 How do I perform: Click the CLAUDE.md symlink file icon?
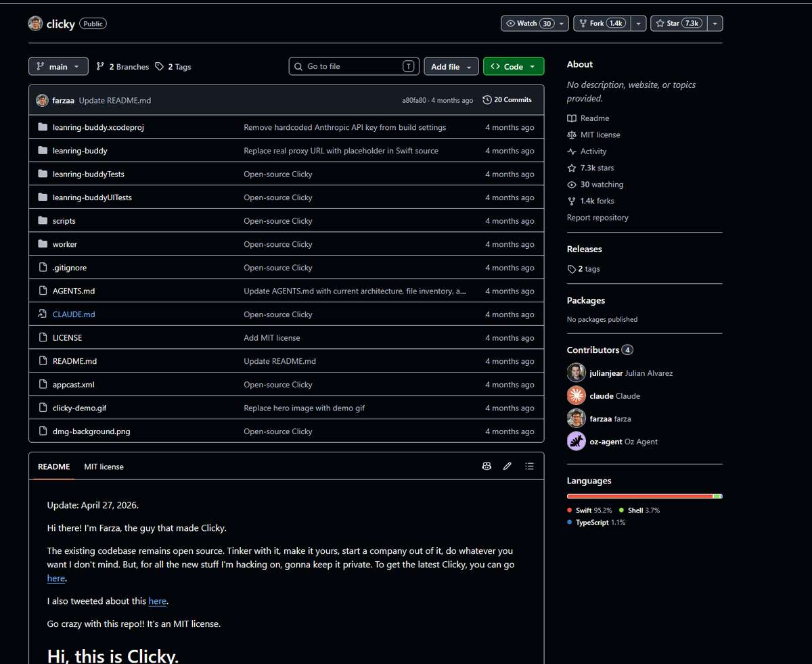(x=43, y=314)
